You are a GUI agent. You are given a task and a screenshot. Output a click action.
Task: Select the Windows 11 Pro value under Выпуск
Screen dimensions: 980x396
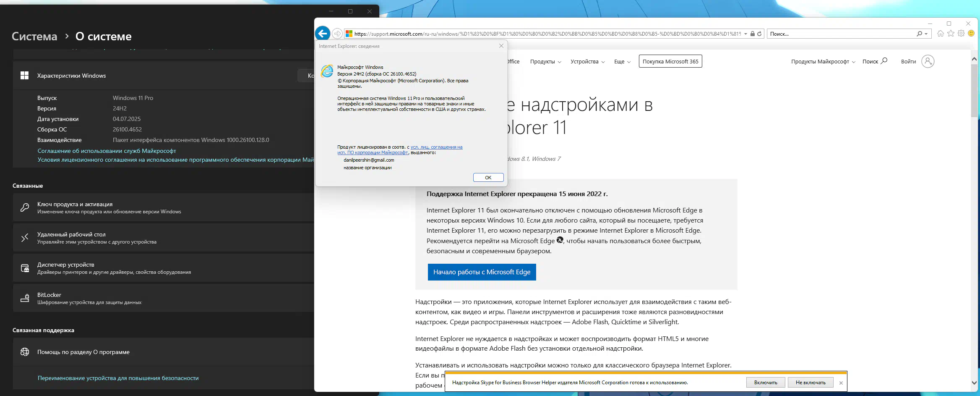[133, 98]
